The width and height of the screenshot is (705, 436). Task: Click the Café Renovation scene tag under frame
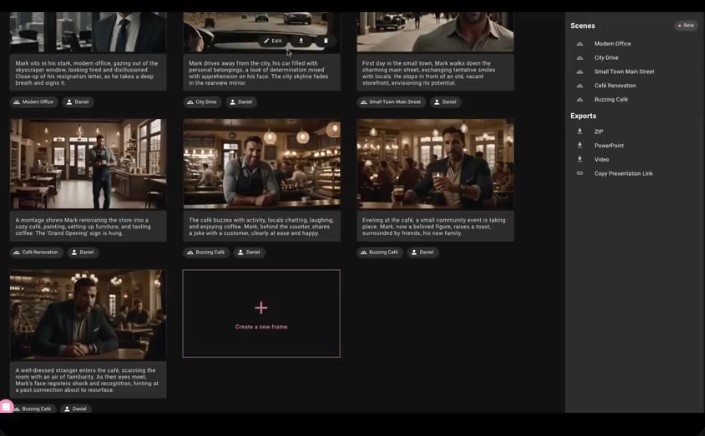click(x=36, y=252)
